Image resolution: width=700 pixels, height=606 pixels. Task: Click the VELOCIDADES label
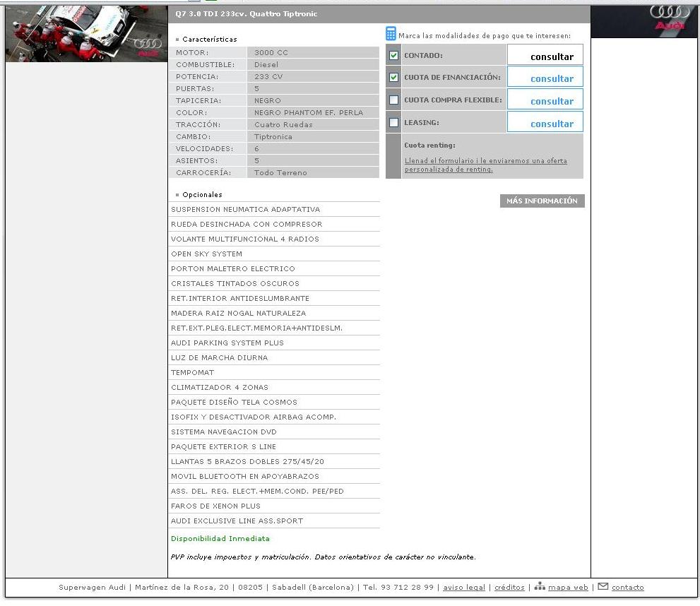coord(204,149)
